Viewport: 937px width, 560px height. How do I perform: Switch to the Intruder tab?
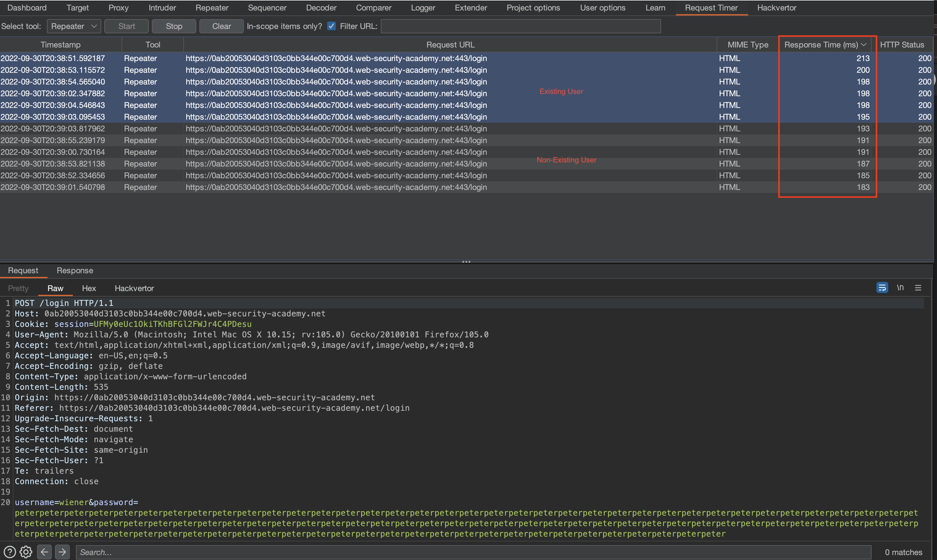(x=162, y=7)
